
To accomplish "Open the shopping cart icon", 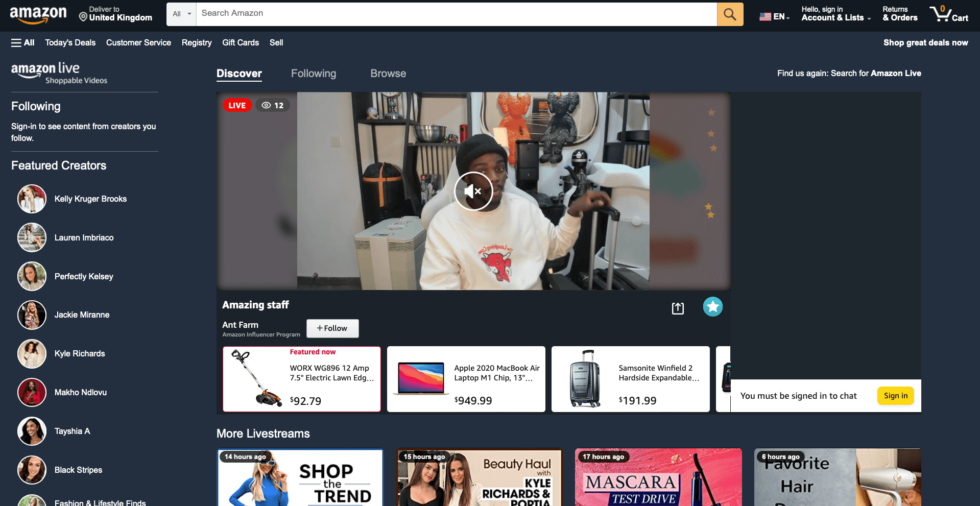I will click(x=940, y=14).
